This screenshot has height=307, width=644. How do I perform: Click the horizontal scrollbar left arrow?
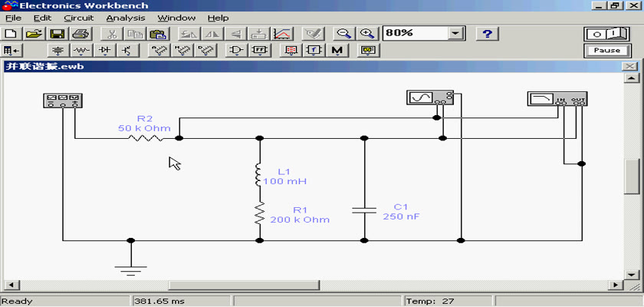pyautogui.click(x=11, y=286)
